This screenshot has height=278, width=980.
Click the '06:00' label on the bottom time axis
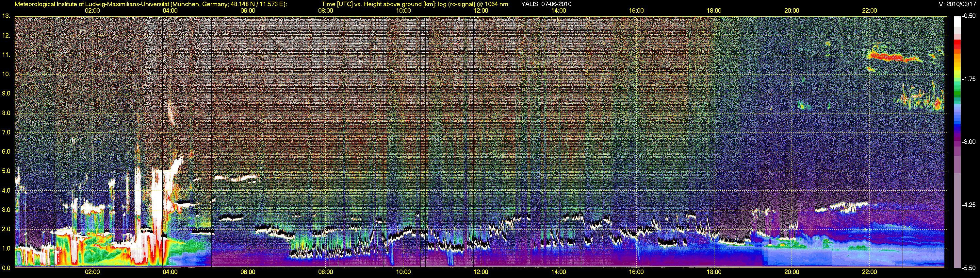tap(248, 272)
